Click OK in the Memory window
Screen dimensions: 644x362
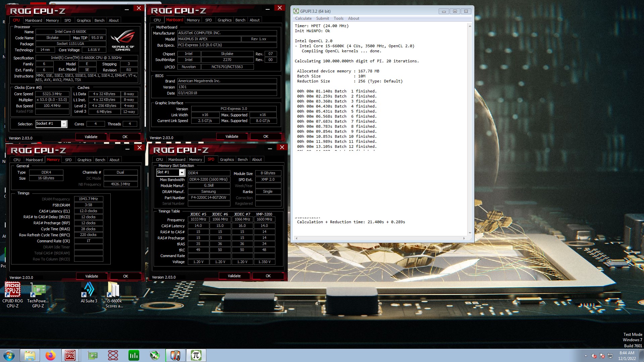(125, 276)
